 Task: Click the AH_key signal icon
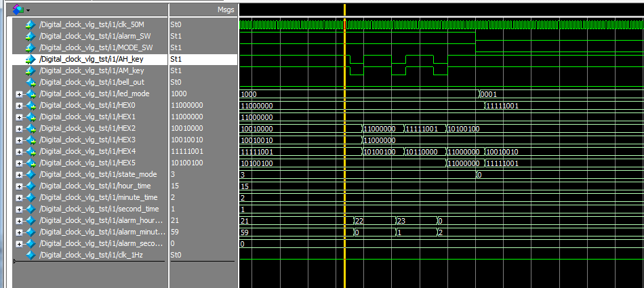tap(29, 60)
